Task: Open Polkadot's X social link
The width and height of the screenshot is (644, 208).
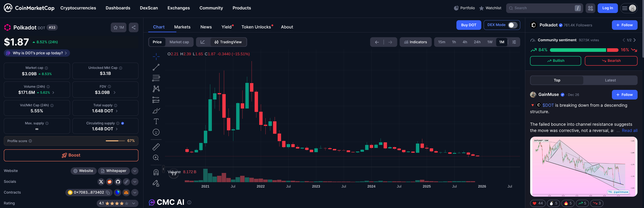Action: (101, 182)
